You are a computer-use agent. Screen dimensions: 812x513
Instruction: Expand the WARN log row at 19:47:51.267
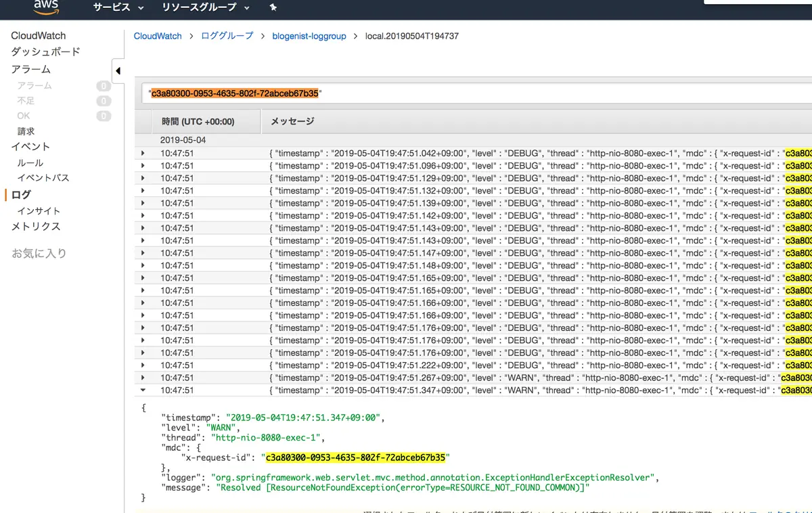point(143,378)
